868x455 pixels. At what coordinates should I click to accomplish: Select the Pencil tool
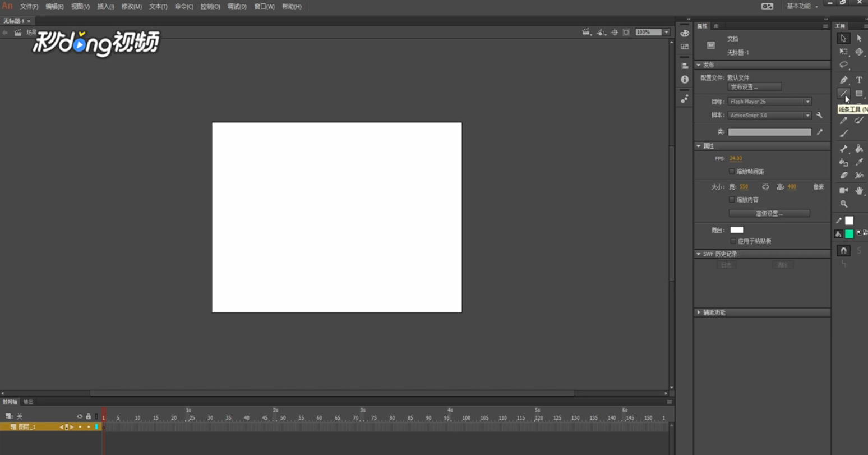click(843, 120)
